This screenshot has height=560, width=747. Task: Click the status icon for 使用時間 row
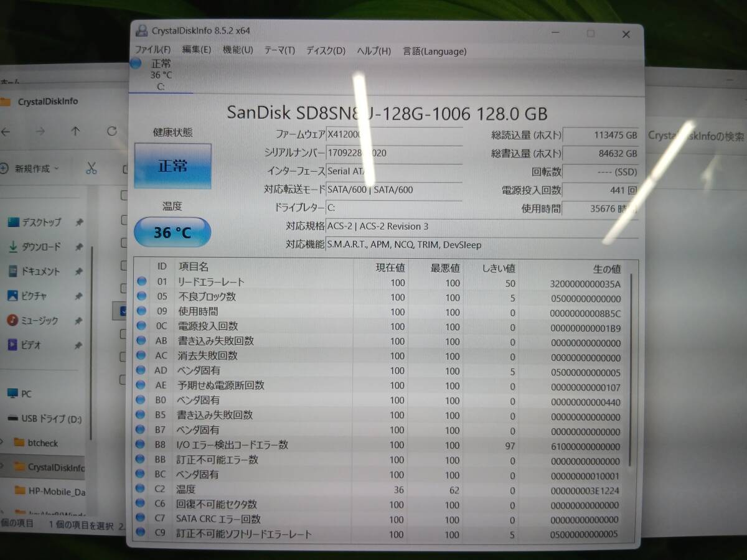pyautogui.click(x=141, y=311)
